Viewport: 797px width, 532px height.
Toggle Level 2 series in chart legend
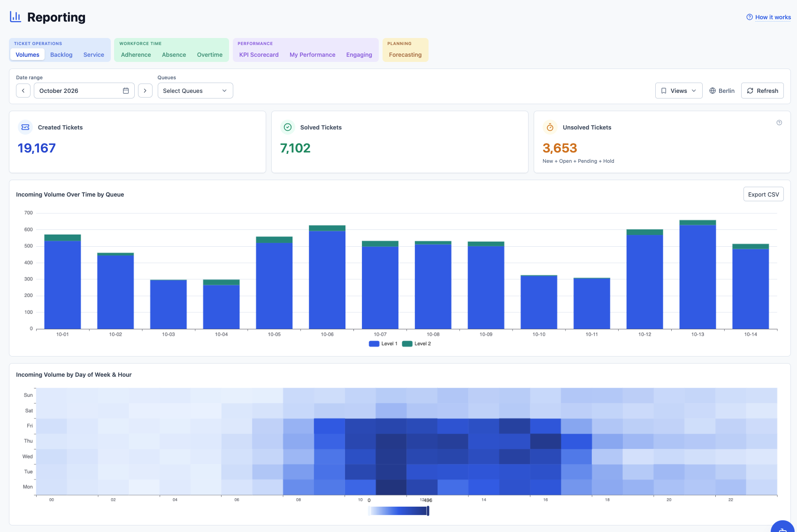(x=417, y=343)
